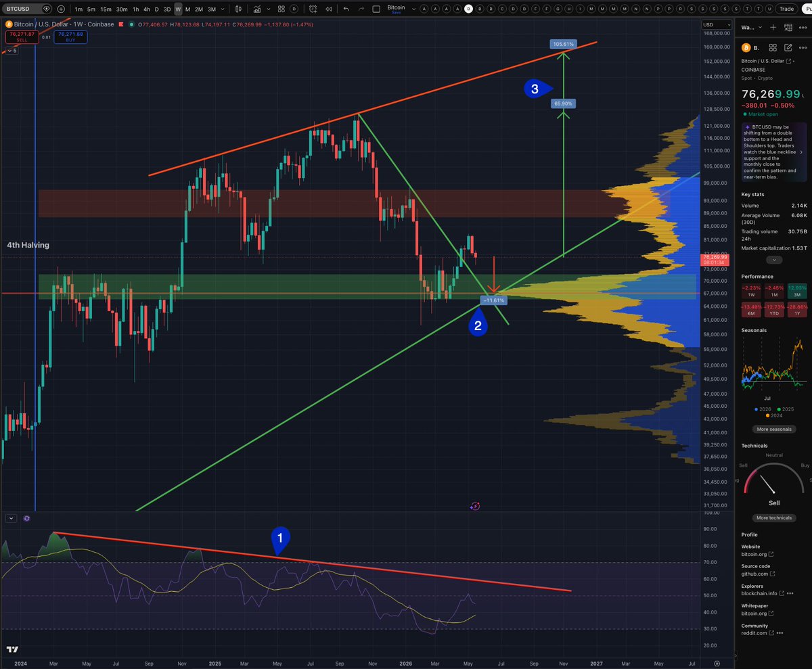Expand the timeframe list dropdown
812x669 pixels.
pyautogui.click(x=223, y=9)
